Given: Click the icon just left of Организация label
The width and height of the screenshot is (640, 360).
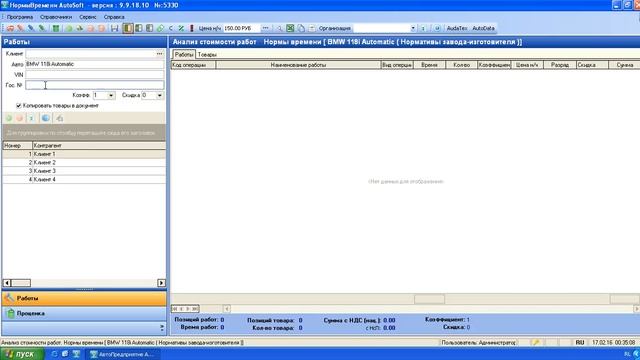Looking at the screenshot, I should (x=311, y=28).
